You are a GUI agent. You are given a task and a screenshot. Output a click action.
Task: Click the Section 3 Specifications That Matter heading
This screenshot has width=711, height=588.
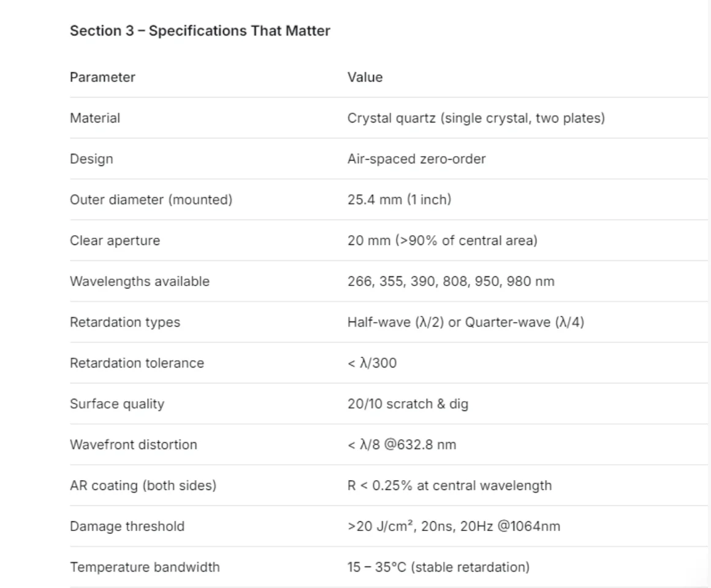pyautogui.click(x=200, y=31)
